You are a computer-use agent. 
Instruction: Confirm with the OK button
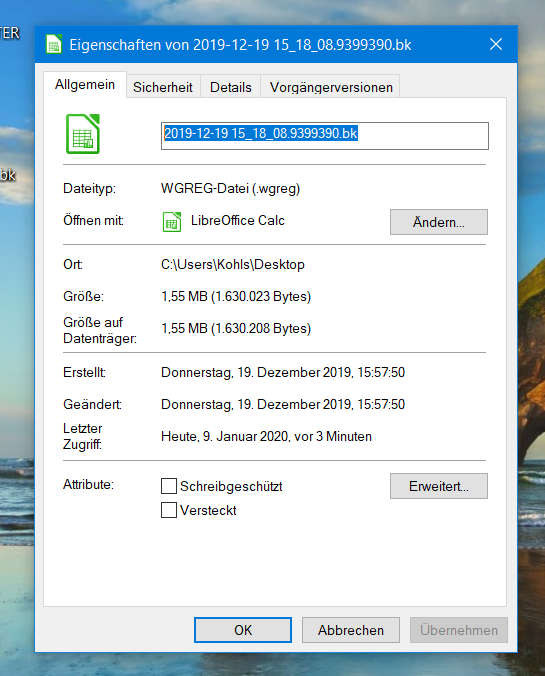[243, 630]
